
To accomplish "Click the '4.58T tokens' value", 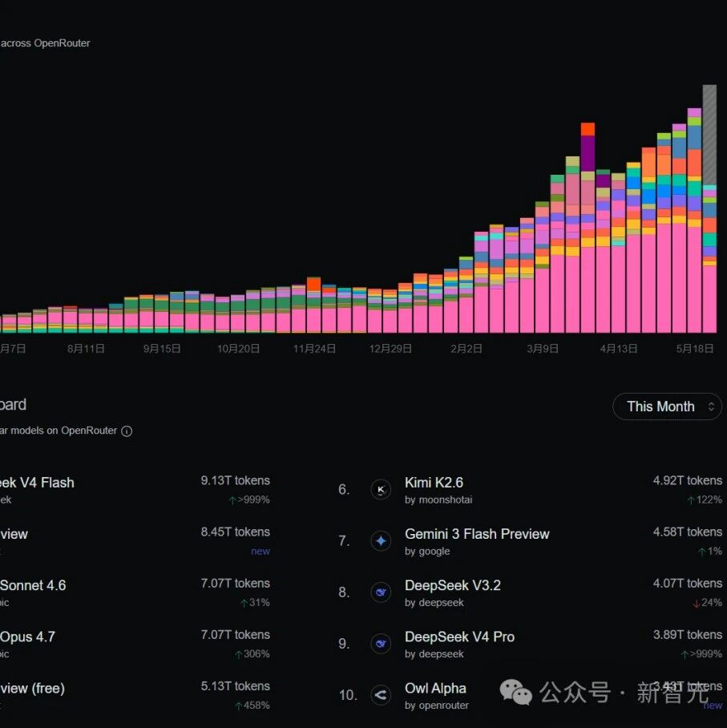I will click(687, 532).
